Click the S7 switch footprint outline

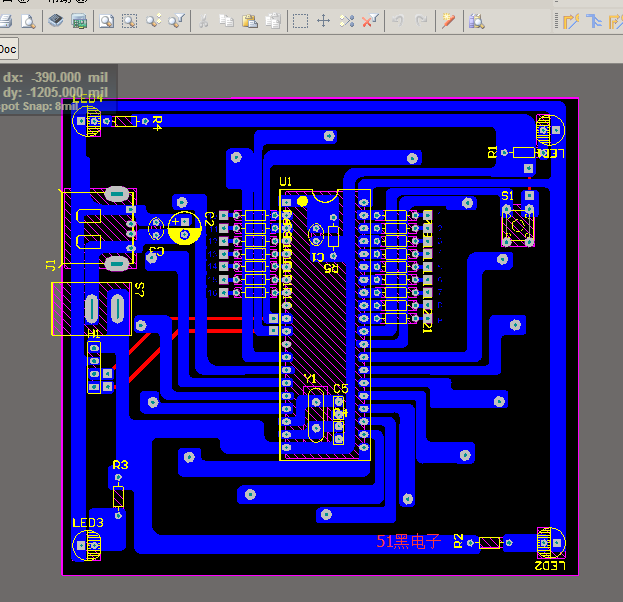[91, 309]
